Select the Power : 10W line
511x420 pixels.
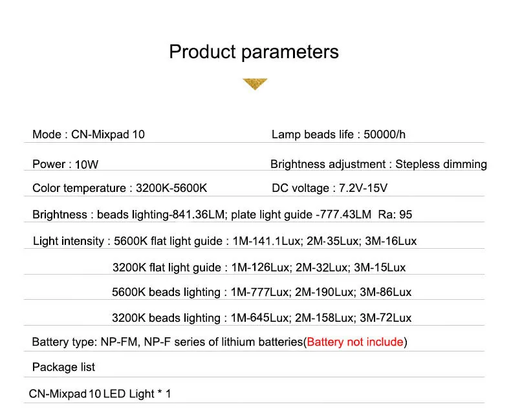click(x=65, y=164)
